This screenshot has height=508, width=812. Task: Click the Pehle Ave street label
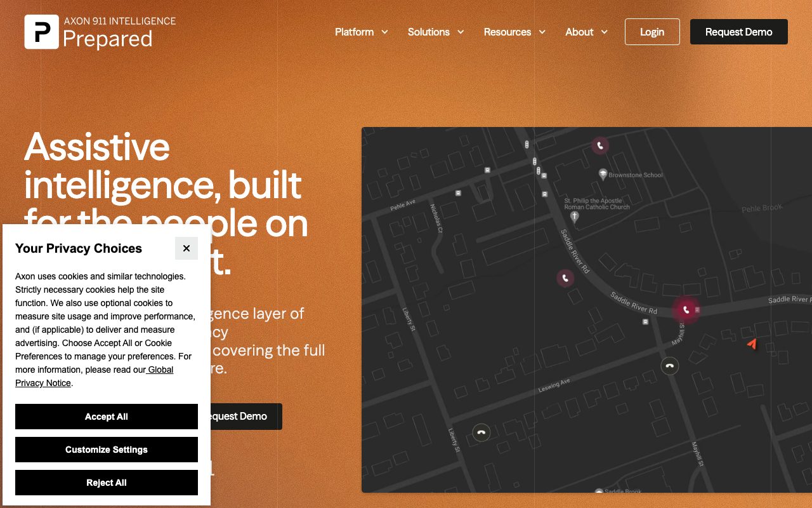(x=403, y=205)
